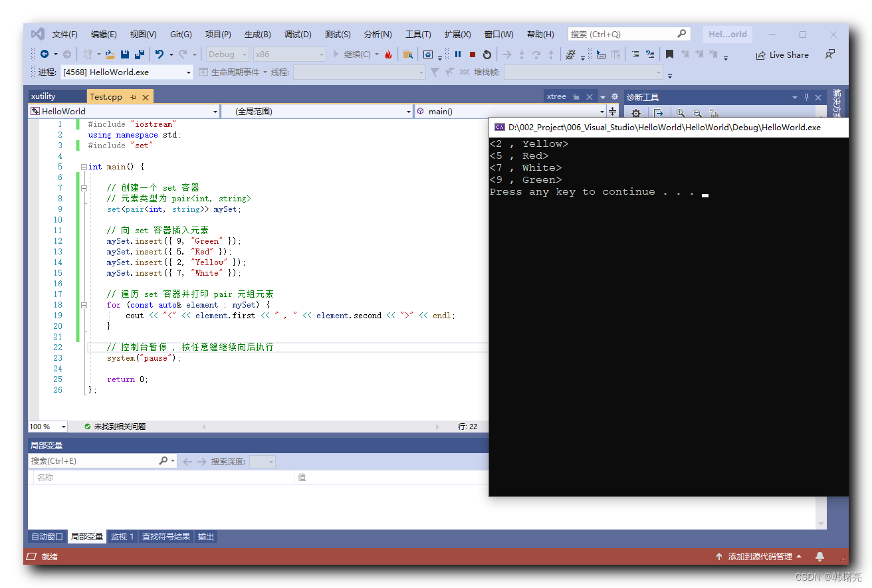Click the zoom-in magnifier in 诊断工具 panel
The width and height of the screenshot is (872, 588).
(x=679, y=113)
